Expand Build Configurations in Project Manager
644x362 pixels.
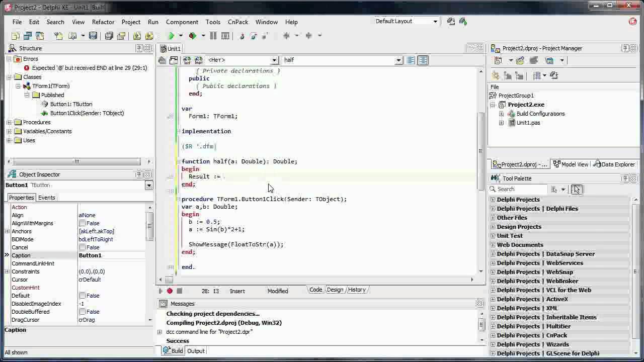pos(501,114)
